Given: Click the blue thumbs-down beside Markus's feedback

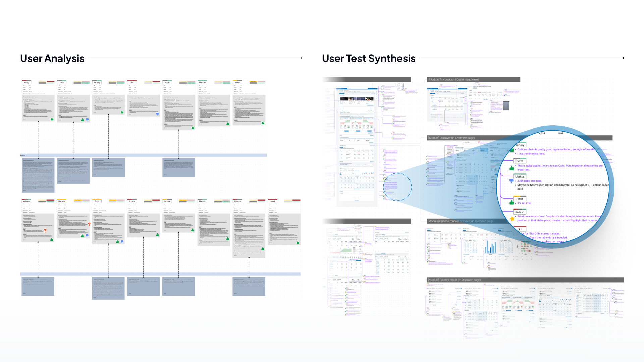Looking at the screenshot, I should [x=512, y=181].
